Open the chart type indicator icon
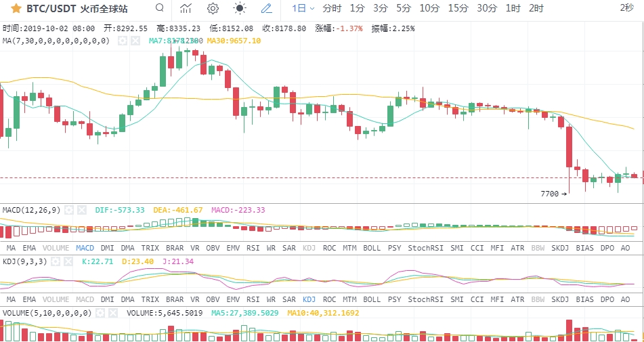Screen dimensions: 644x342 click(186, 8)
